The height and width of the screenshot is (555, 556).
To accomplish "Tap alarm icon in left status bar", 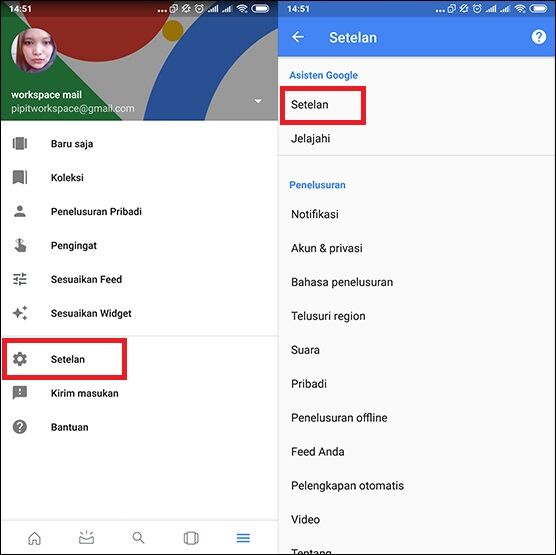I will pyautogui.click(x=199, y=9).
